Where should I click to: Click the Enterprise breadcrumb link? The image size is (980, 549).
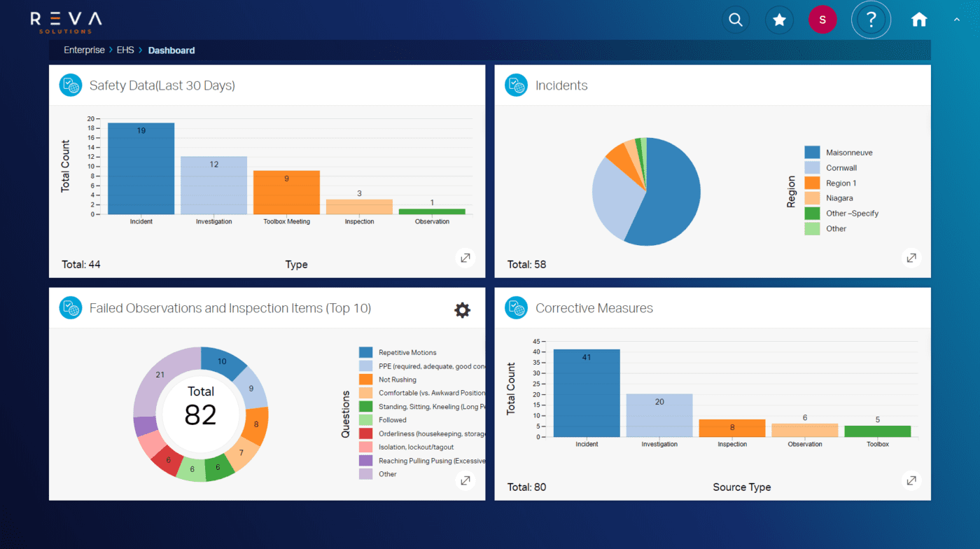tap(84, 50)
